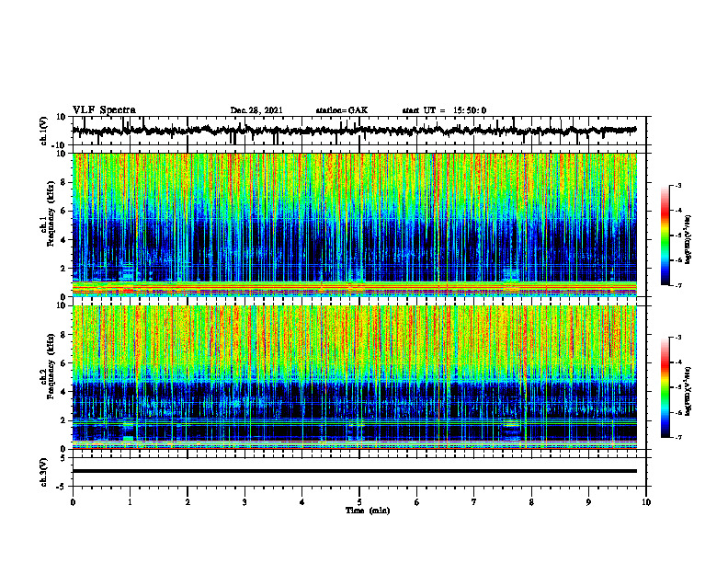Click the "VLF Spectra" title text

tap(105, 109)
